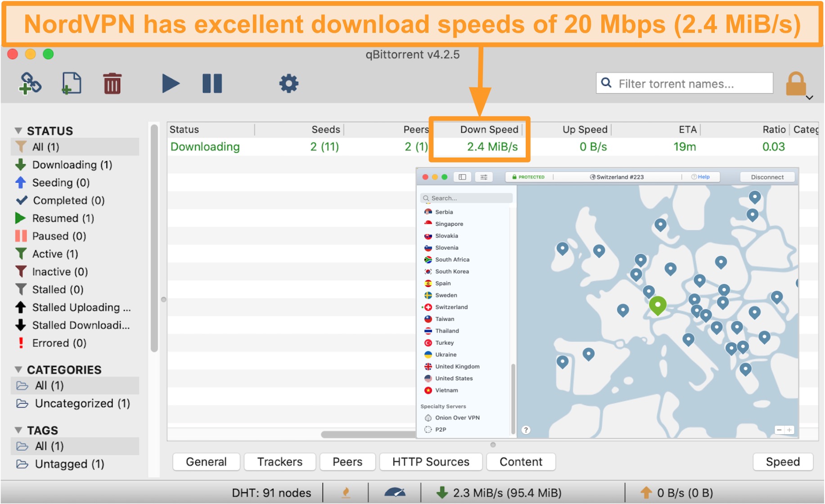Image resolution: width=825 pixels, height=504 pixels.
Task: Click the connection status flame icon
Action: (x=346, y=493)
